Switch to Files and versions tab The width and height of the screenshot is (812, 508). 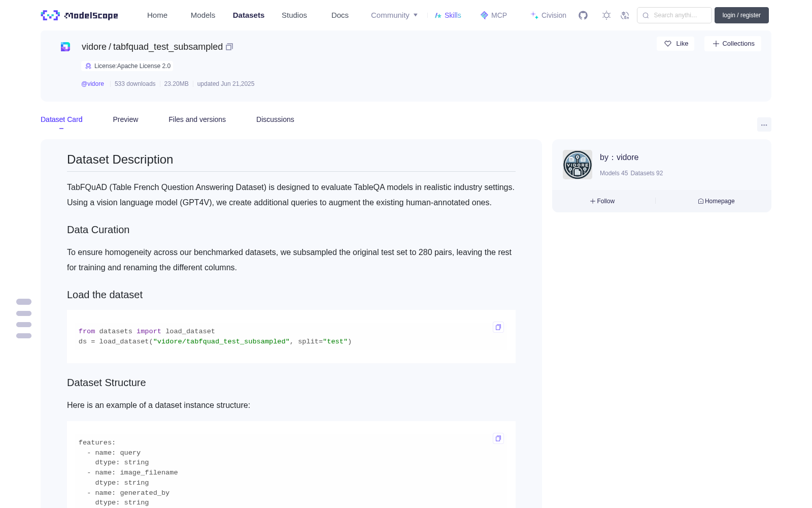click(x=197, y=119)
